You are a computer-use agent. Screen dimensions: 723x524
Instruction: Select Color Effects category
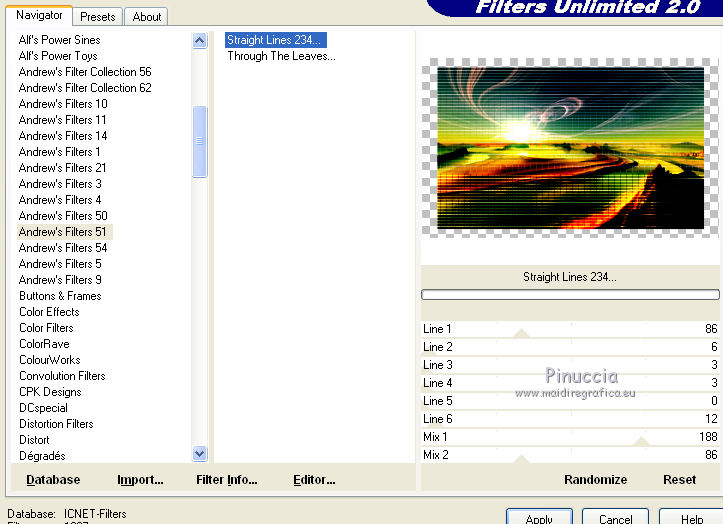[x=49, y=312]
